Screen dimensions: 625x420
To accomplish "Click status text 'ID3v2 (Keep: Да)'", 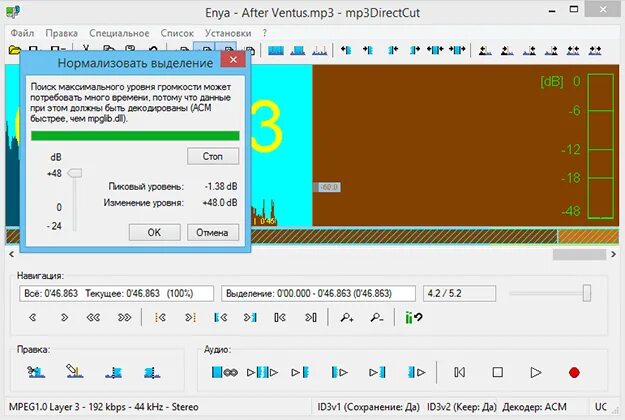I will pyautogui.click(x=462, y=407).
